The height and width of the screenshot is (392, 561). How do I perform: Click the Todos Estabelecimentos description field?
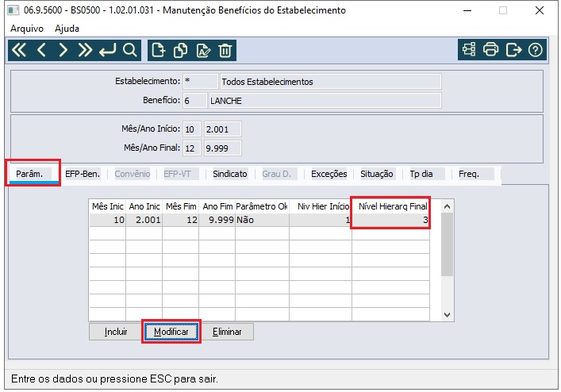tap(331, 82)
